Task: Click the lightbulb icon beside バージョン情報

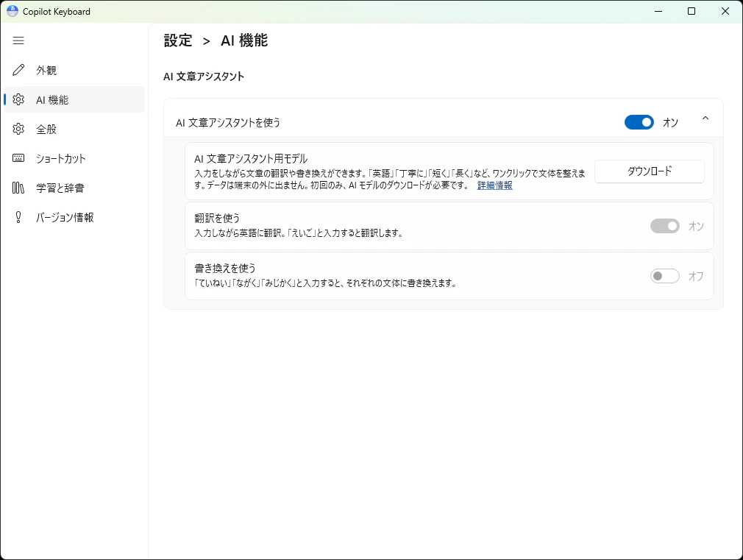Action: coord(18,217)
